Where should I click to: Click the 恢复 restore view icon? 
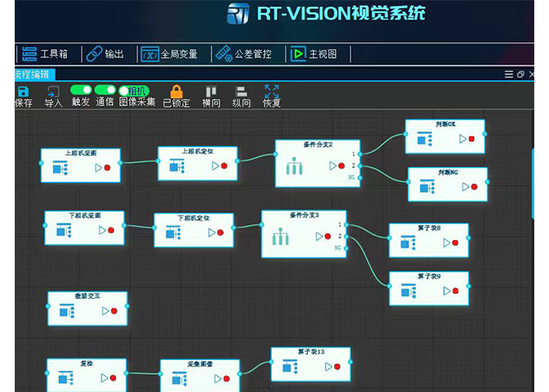272,91
